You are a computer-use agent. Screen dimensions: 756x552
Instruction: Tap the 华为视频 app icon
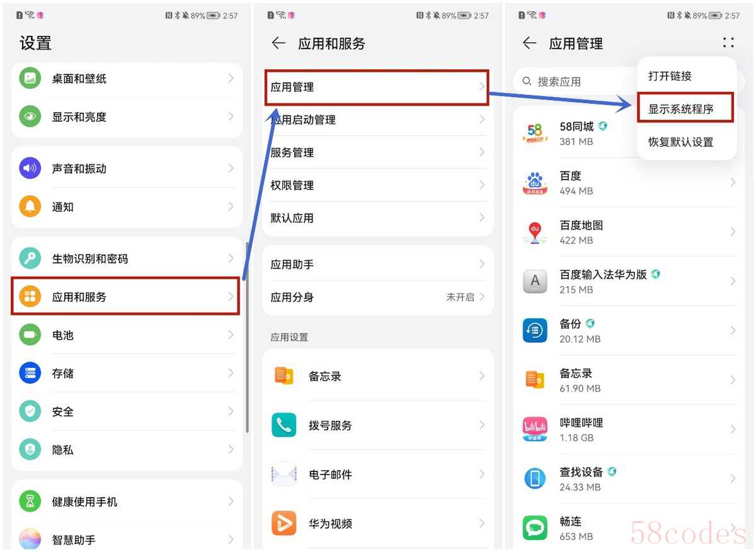pos(284,524)
